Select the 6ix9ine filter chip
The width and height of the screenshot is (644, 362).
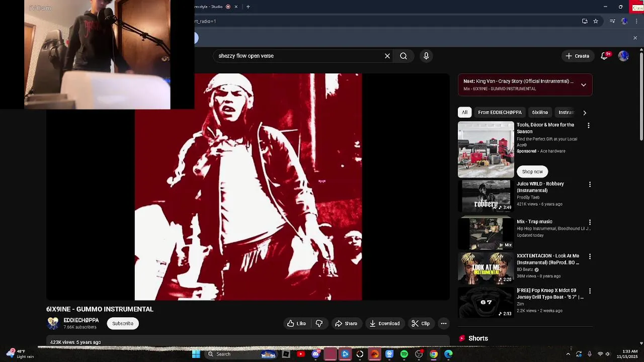point(540,113)
